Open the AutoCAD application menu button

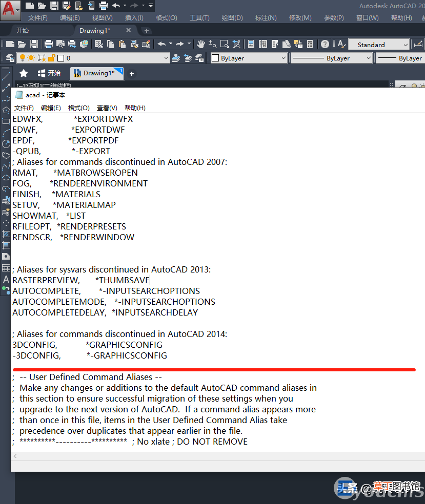10,10
